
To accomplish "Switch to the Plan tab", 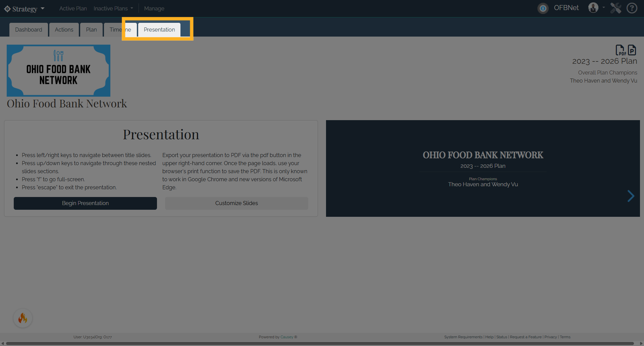I will [x=91, y=30].
